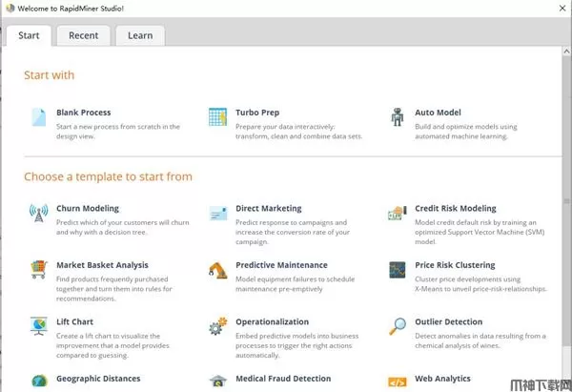Click the Credit Risk Modeling money icon

pyautogui.click(x=397, y=213)
